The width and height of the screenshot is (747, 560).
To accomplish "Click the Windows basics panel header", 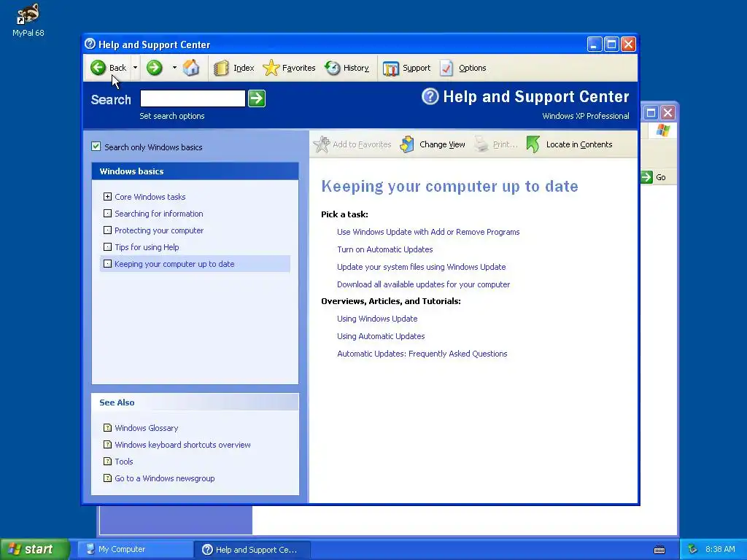I will click(x=195, y=171).
